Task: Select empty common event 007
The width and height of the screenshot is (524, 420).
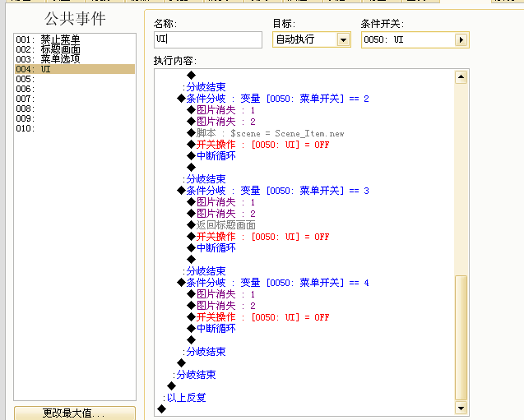Action: 75,99
